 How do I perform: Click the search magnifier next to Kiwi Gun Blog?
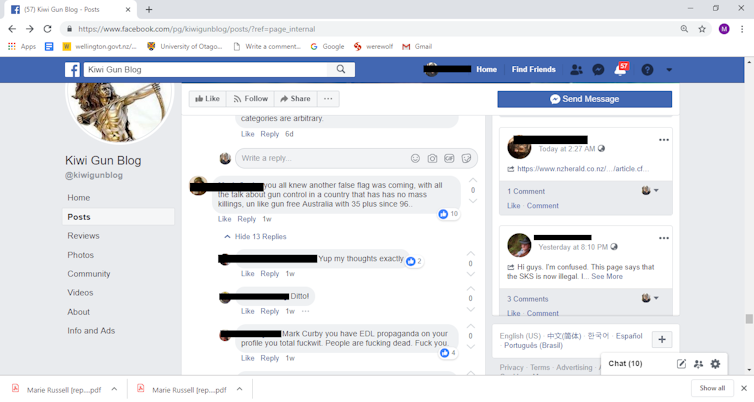click(341, 69)
